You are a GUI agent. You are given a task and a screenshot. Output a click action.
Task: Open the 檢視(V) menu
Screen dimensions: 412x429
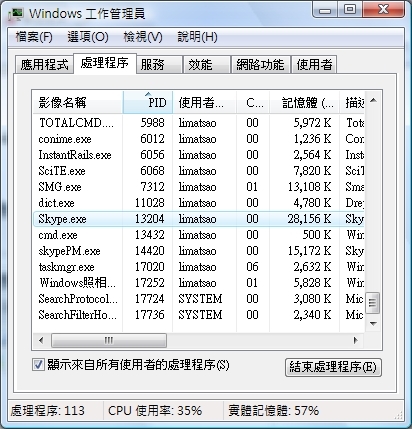[143, 37]
